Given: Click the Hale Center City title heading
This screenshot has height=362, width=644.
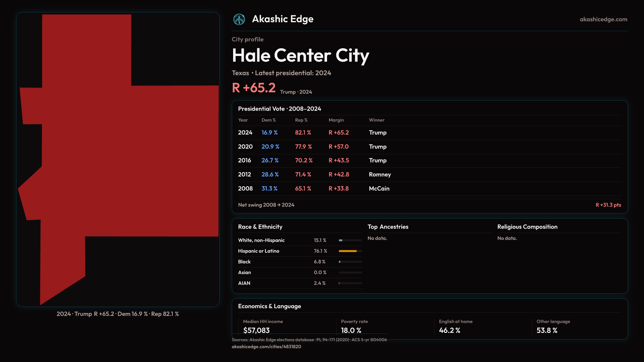Looking at the screenshot, I should point(300,56).
